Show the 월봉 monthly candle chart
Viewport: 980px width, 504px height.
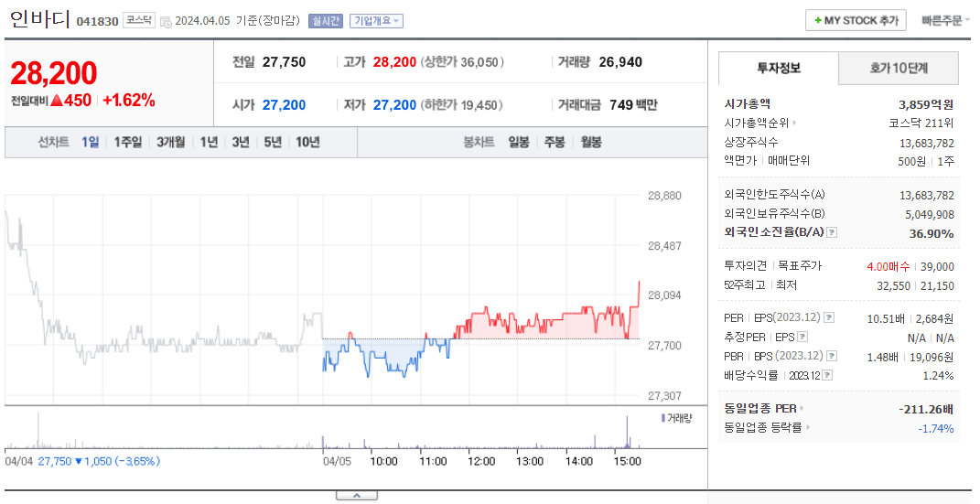click(x=590, y=143)
